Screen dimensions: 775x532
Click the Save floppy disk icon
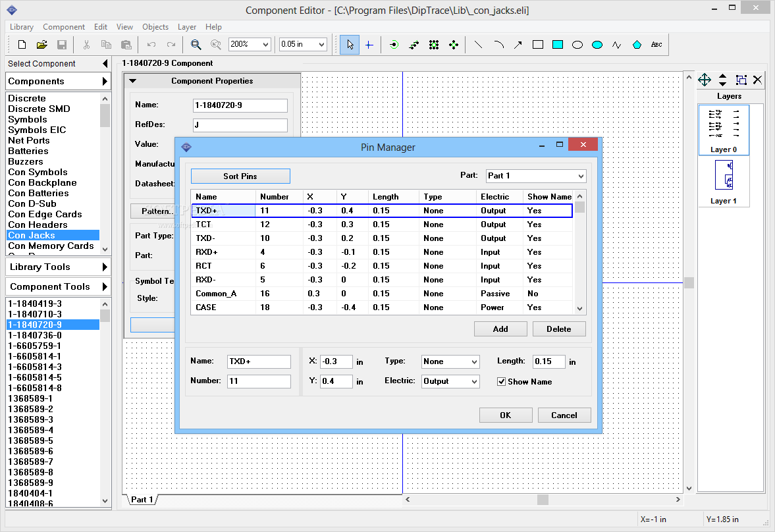click(x=62, y=45)
